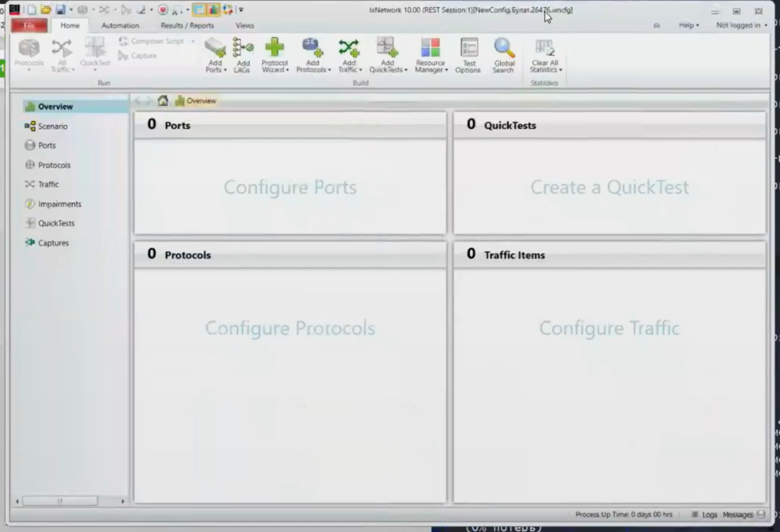
Task: Switch to the Automation ribbon tab
Action: [120, 25]
